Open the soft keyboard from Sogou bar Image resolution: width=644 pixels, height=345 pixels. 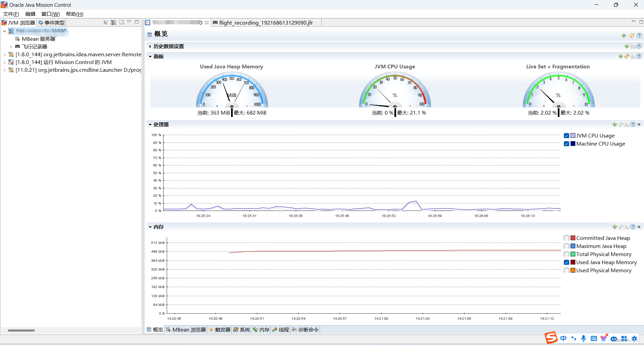click(594, 338)
